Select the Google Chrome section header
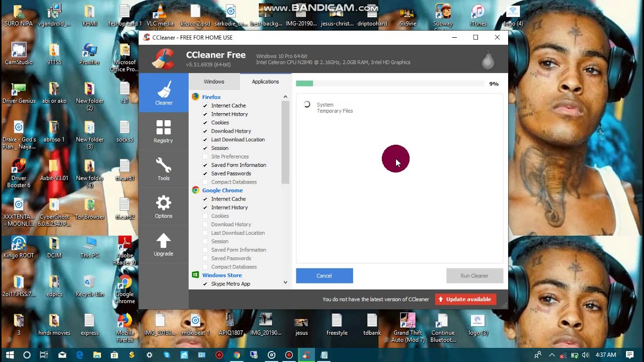The image size is (644, 362). coord(222,191)
